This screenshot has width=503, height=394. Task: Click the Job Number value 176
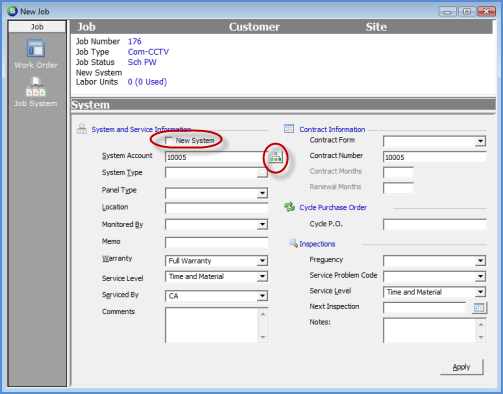[135, 41]
